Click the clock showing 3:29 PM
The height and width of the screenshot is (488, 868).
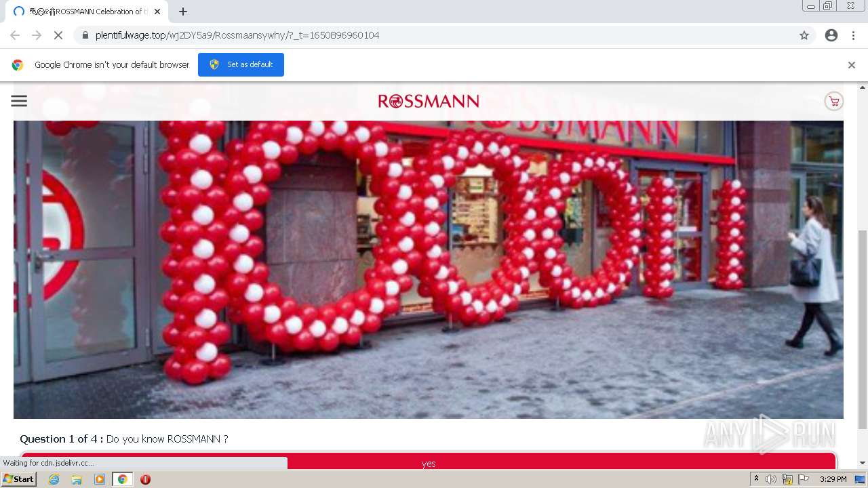click(833, 479)
